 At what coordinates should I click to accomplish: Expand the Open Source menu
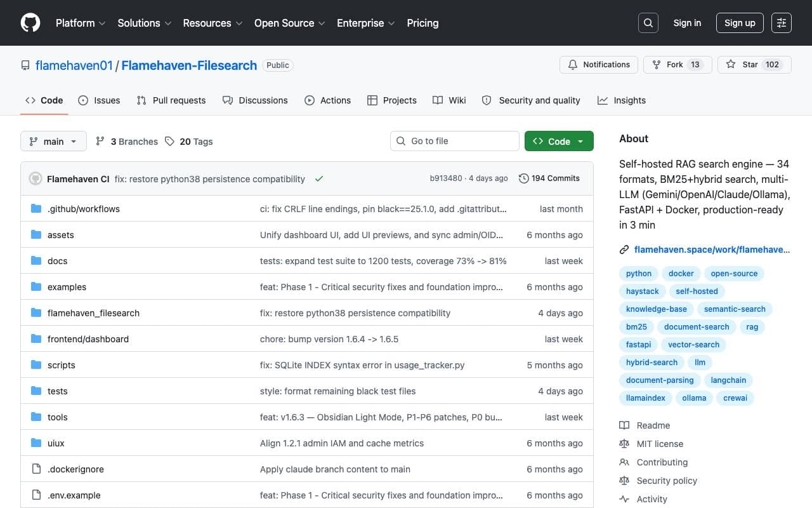point(289,23)
